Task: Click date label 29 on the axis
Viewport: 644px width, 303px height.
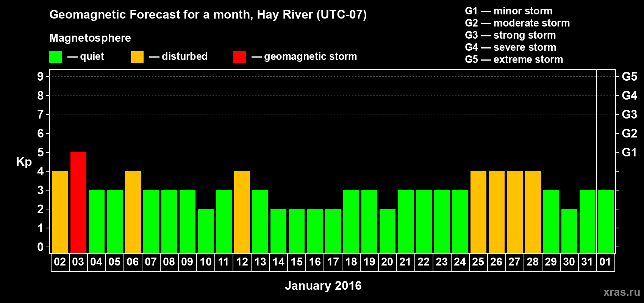Action: pyautogui.click(x=551, y=262)
